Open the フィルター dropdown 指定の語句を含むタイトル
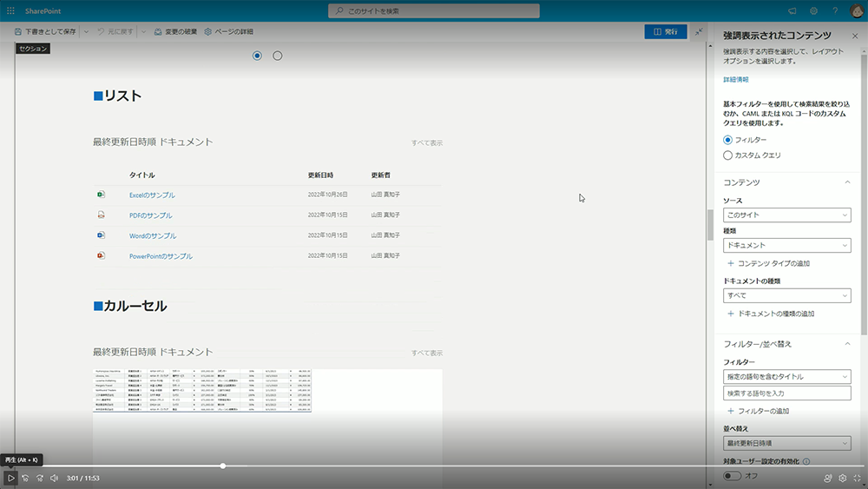 tap(786, 377)
